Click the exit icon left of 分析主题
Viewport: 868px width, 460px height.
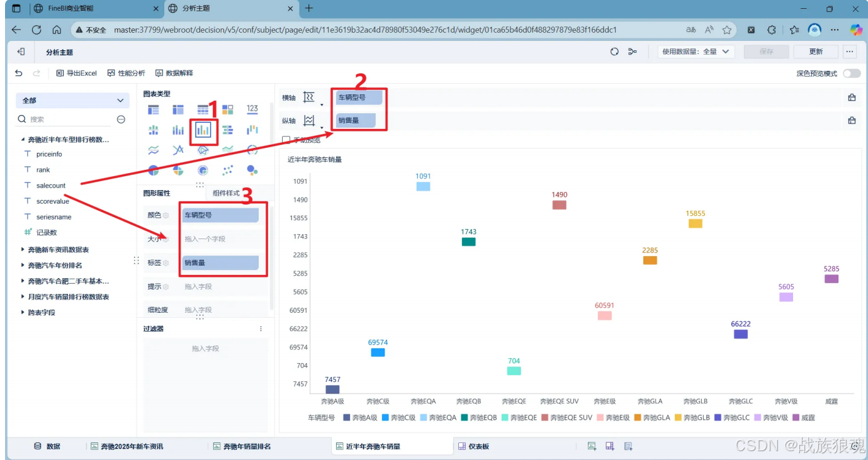pos(21,52)
